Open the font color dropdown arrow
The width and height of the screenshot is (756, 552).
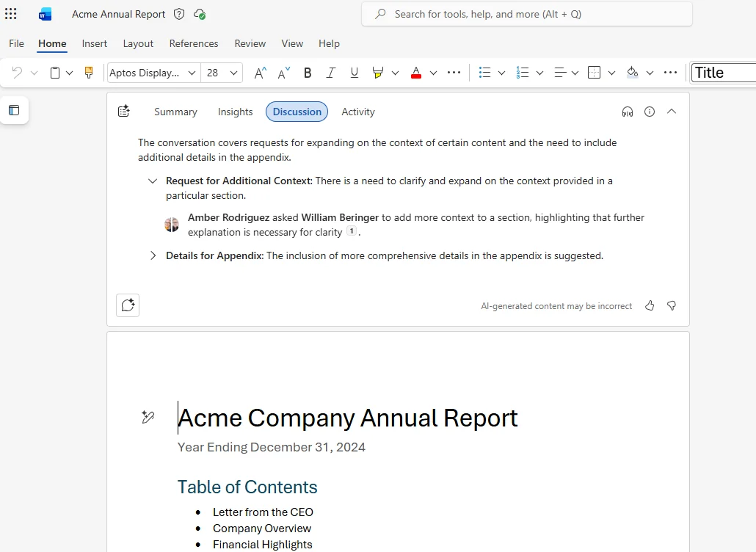[x=434, y=73]
